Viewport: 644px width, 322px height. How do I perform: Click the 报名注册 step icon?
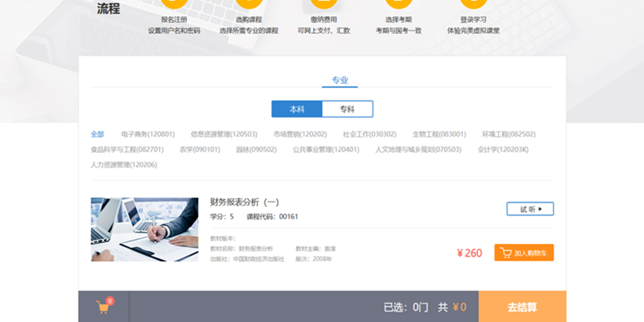coord(173,4)
